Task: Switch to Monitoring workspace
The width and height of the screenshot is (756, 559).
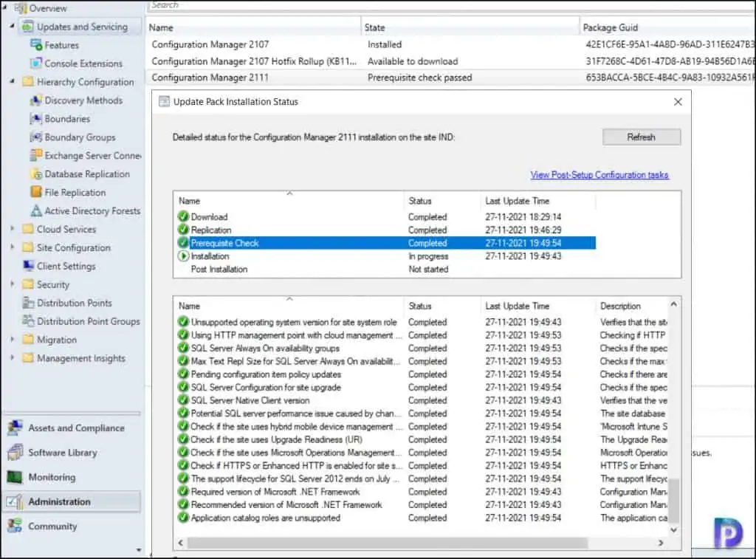Action: click(x=72, y=477)
